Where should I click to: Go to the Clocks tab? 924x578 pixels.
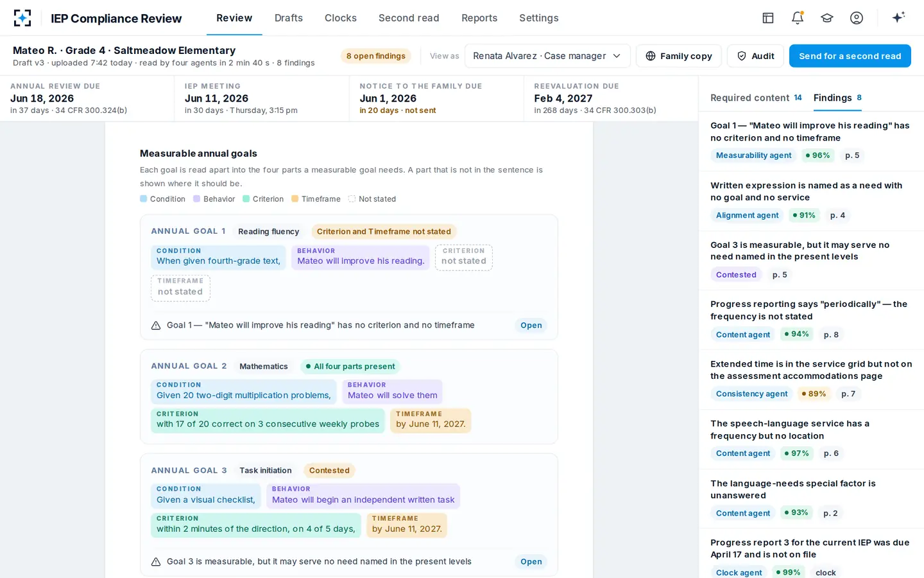(341, 18)
